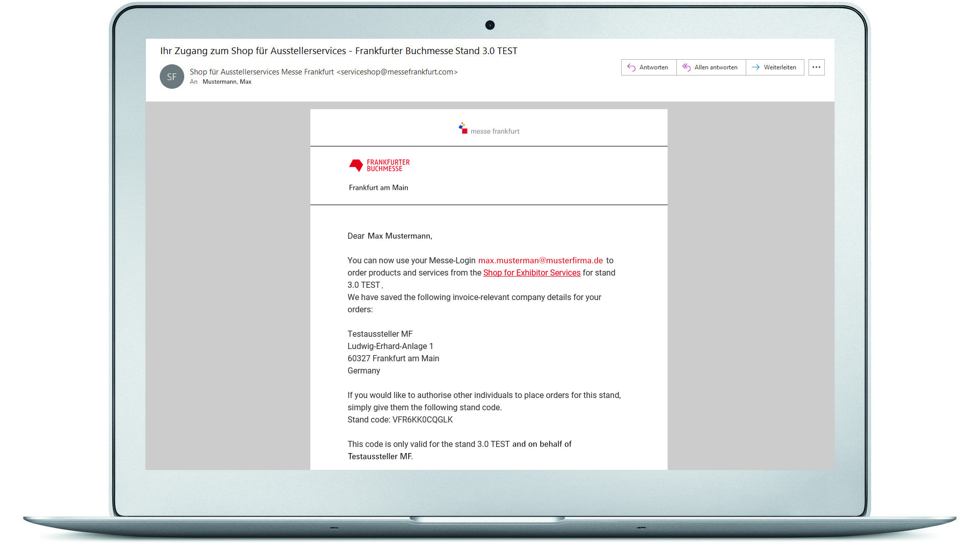Click the SF sender avatar
The image size is (980, 548).
point(172,77)
